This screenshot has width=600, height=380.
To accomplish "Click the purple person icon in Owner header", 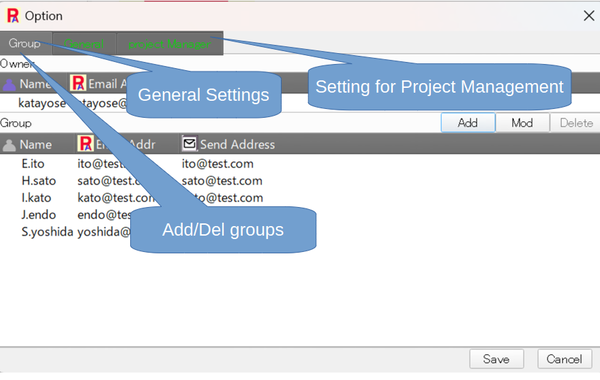I will [9, 84].
